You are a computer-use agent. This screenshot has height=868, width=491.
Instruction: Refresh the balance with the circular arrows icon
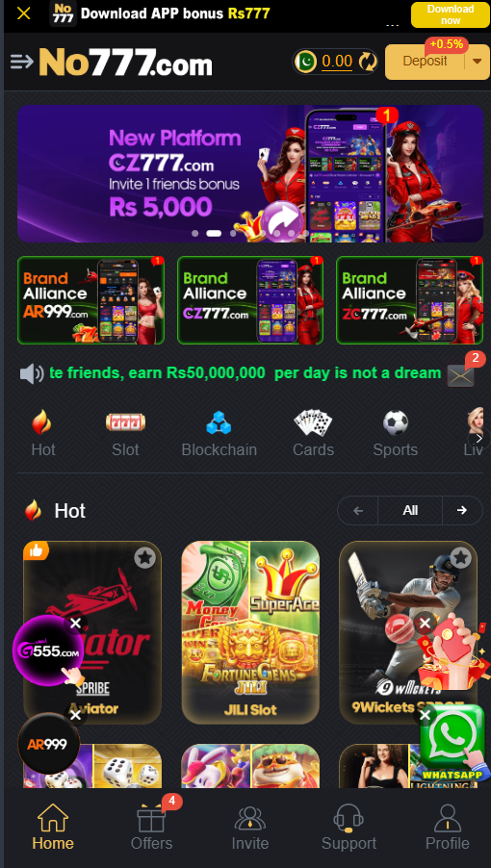point(368,62)
